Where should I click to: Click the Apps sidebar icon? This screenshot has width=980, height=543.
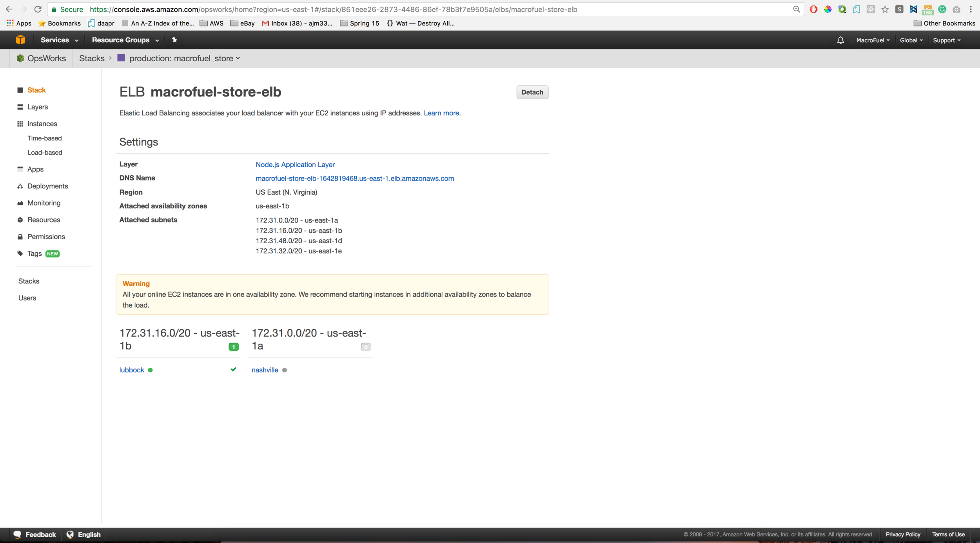[20, 169]
